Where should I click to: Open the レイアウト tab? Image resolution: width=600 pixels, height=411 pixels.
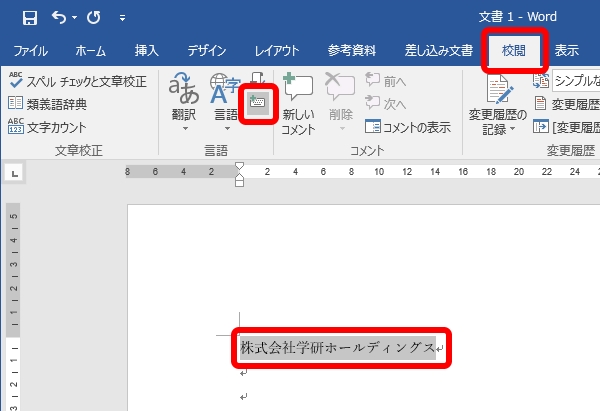pos(277,51)
